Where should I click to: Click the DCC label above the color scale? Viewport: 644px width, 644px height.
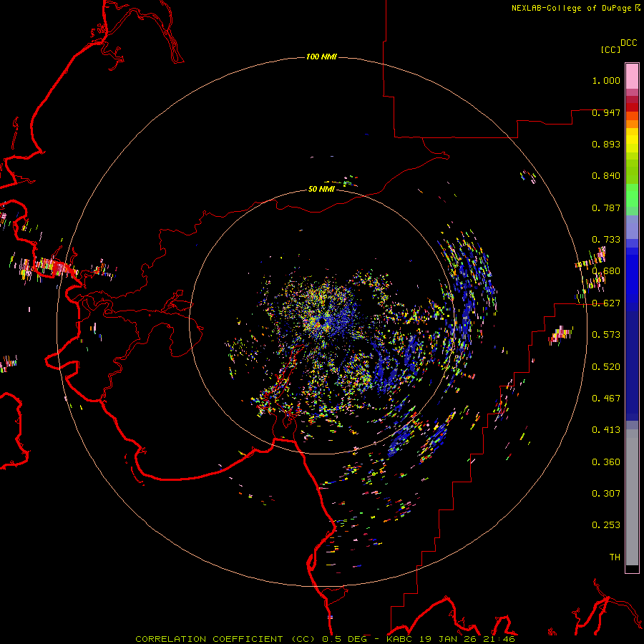point(629,43)
